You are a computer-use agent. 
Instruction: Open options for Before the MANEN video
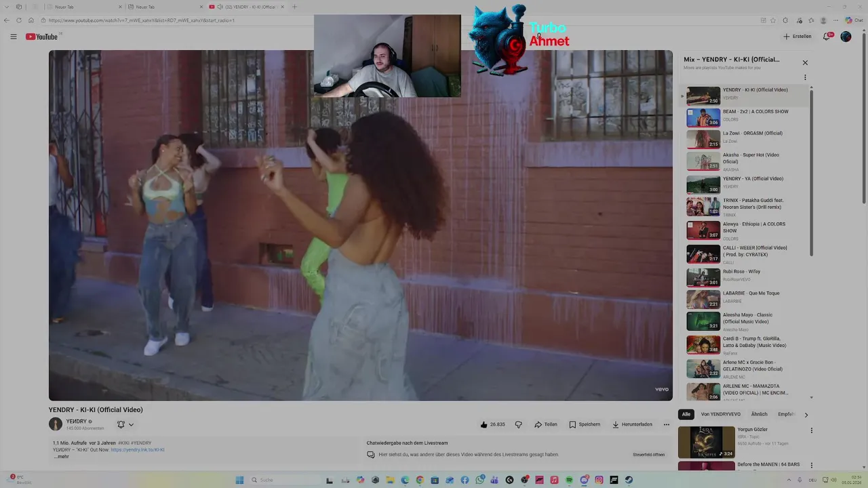coord(811,466)
